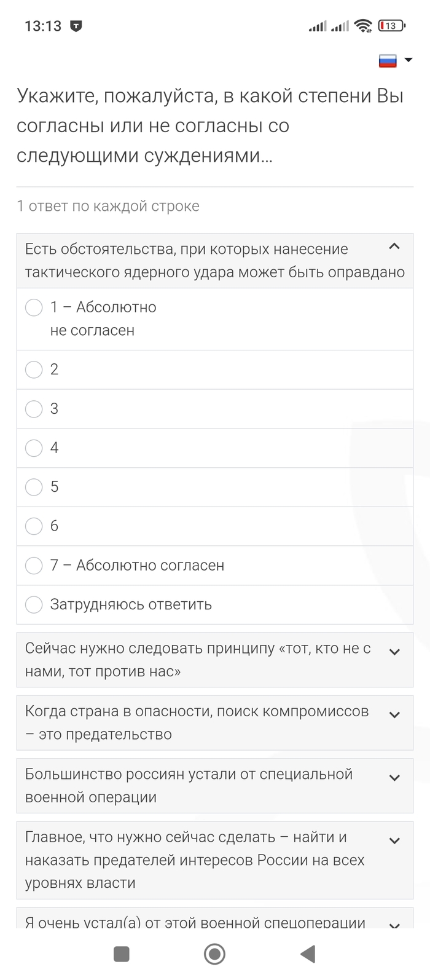Choose radio option 6
Image resolution: width=430 pixels, height=980 pixels.
click(x=34, y=526)
